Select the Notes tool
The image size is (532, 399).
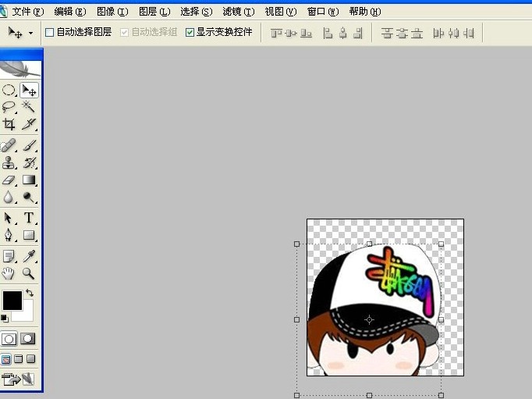tap(9, 256)
